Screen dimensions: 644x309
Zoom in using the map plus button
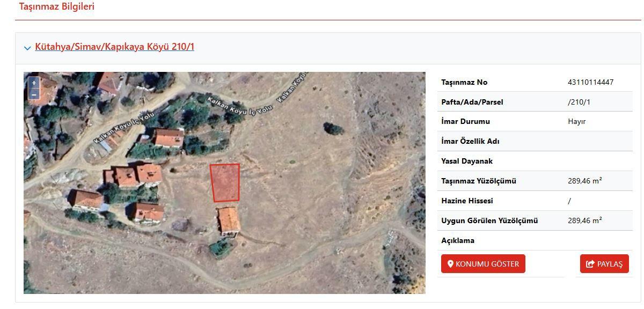[34, 83]
